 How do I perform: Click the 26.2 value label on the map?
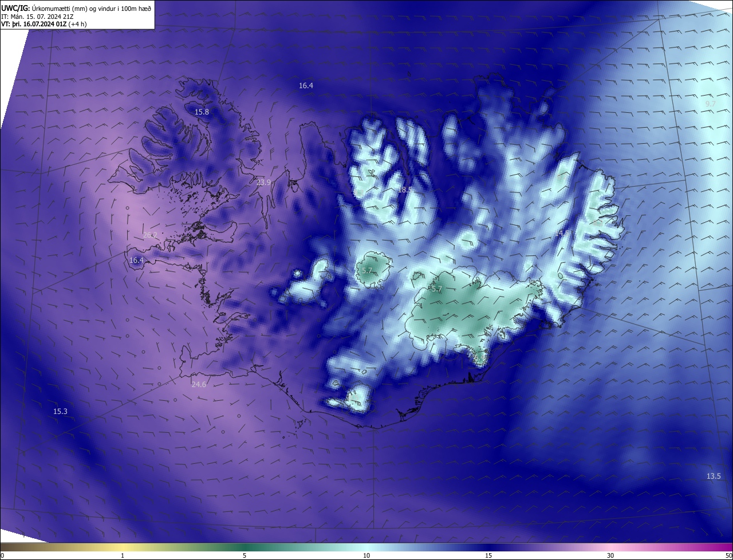(x=150, y=235)
